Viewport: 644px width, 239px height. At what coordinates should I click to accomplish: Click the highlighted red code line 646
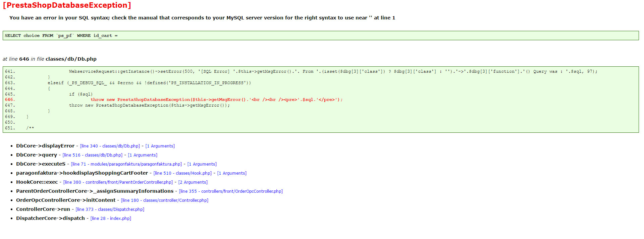(x=217, y=100)
